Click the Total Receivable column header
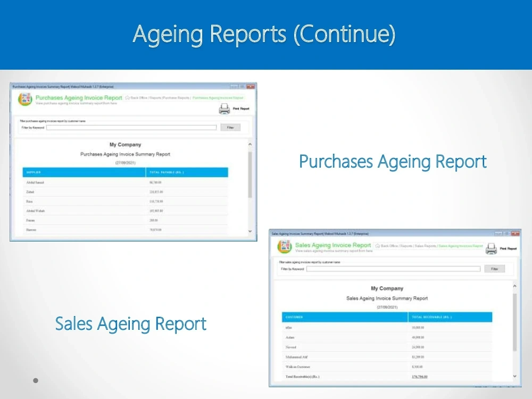The width and height of the screenshot is (532, 399). click(450, 317)
